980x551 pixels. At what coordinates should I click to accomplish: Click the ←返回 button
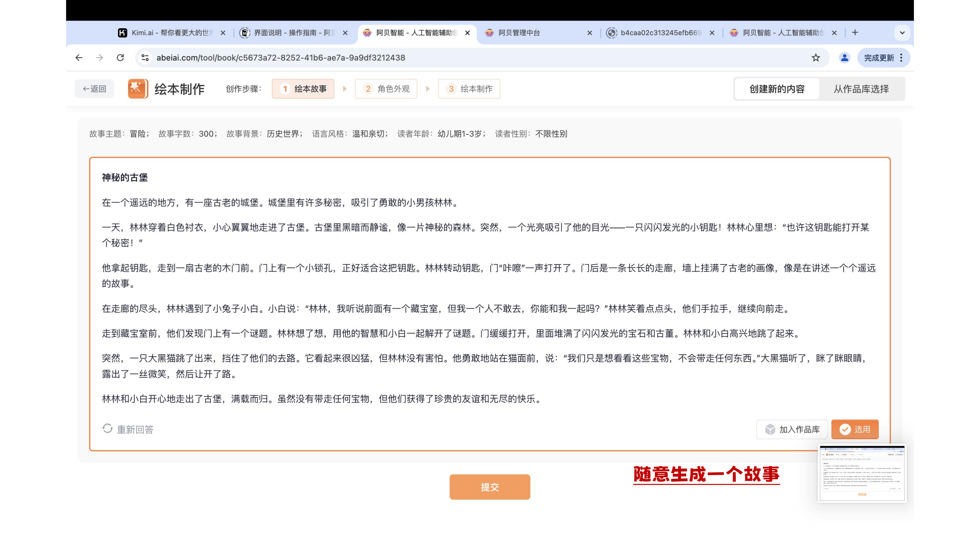94,89
